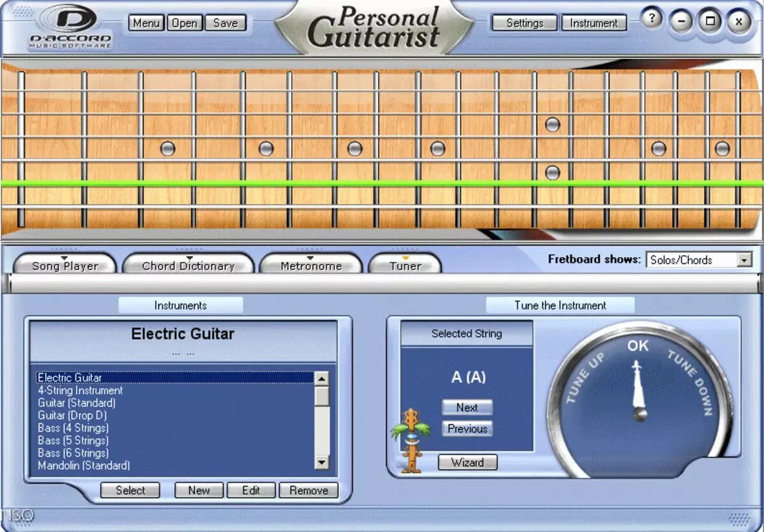
Task: Edit the selected instrument
Action: [x=251, y=490]
